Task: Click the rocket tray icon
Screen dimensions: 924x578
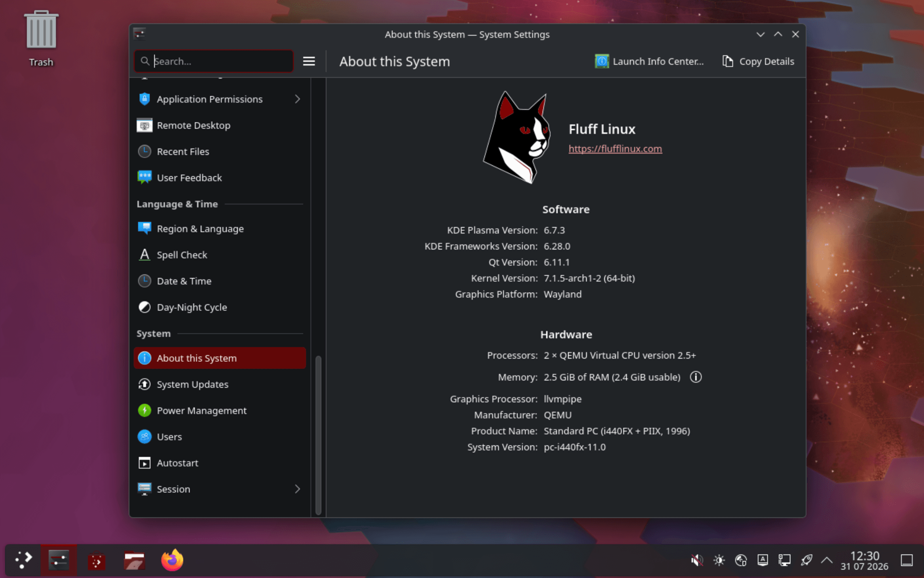Action: pyautogui.click(x=806, y=560)
